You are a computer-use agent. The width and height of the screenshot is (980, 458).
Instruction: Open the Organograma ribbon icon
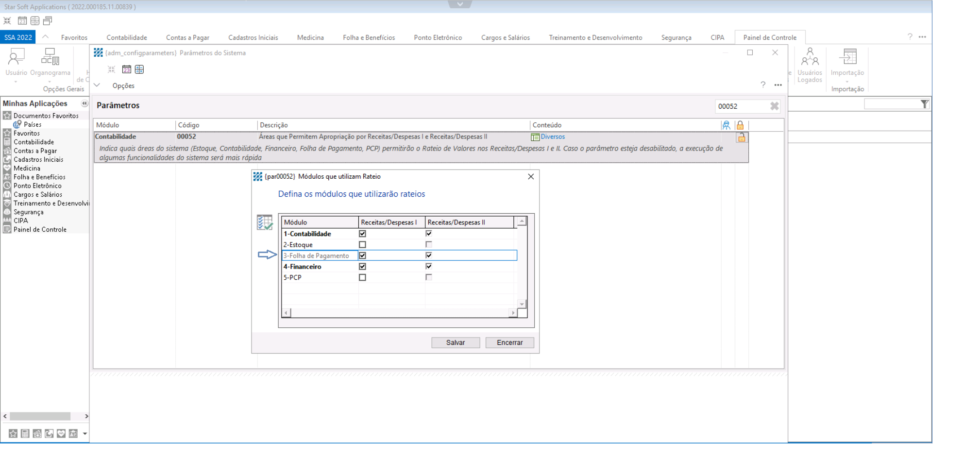click(50, 57)
